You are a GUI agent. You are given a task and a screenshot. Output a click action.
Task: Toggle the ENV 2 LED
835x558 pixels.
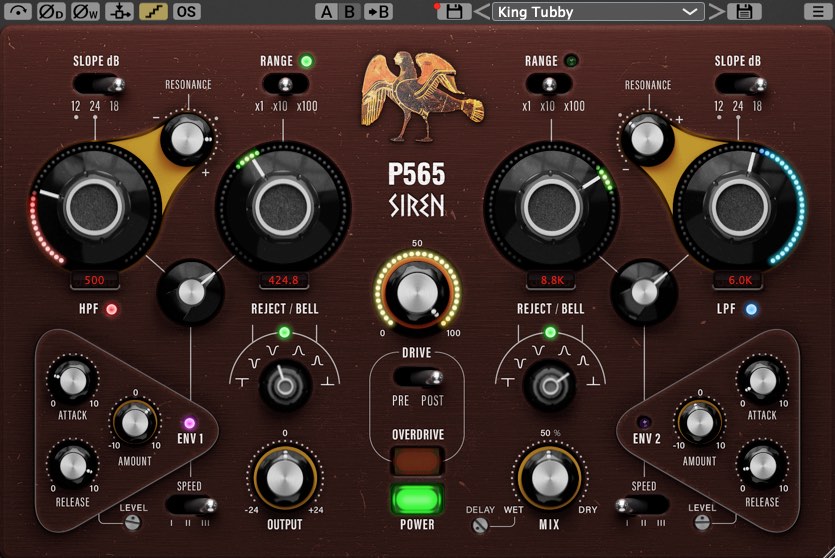(x=644, y=423)
